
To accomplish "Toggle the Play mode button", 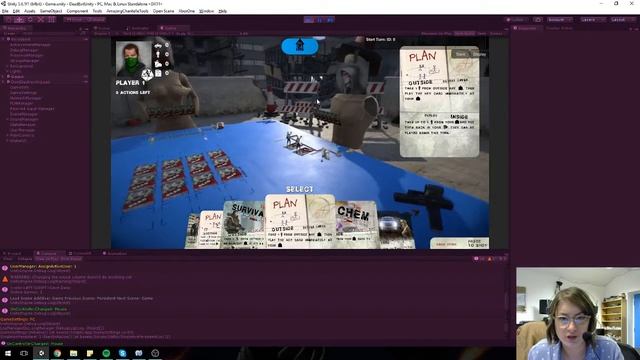I will (309, 19).
